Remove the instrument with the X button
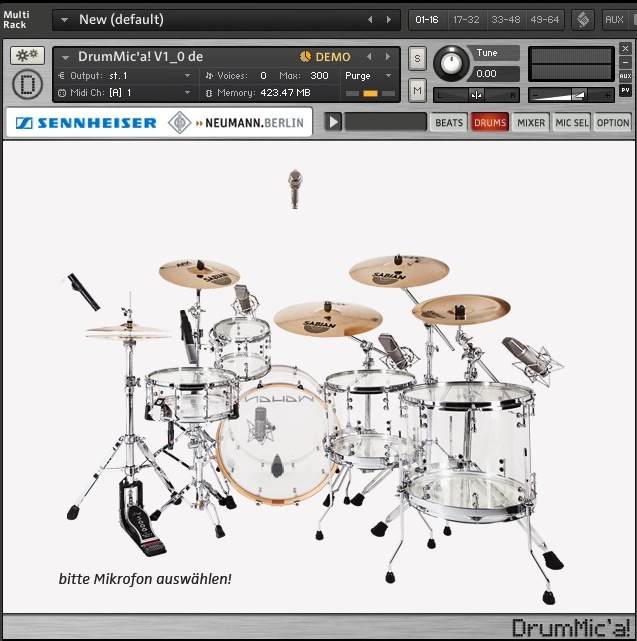 tap(625, 49)
